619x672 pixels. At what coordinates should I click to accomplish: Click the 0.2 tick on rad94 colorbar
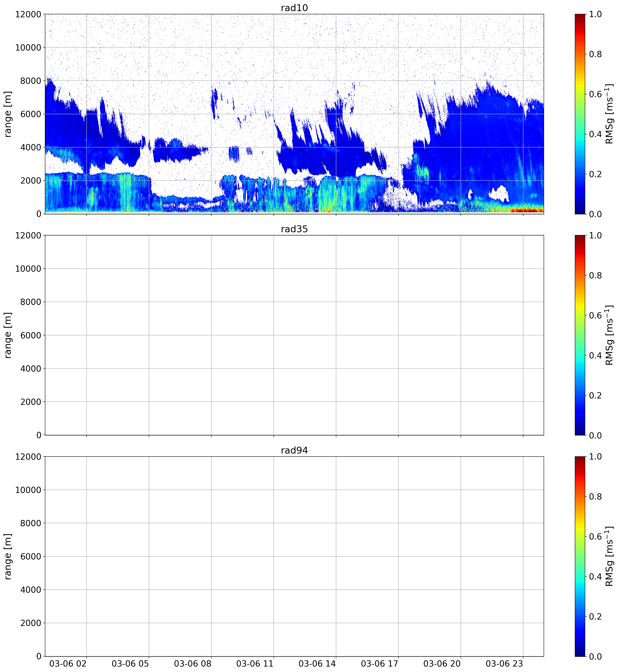(x=596, y=616)
